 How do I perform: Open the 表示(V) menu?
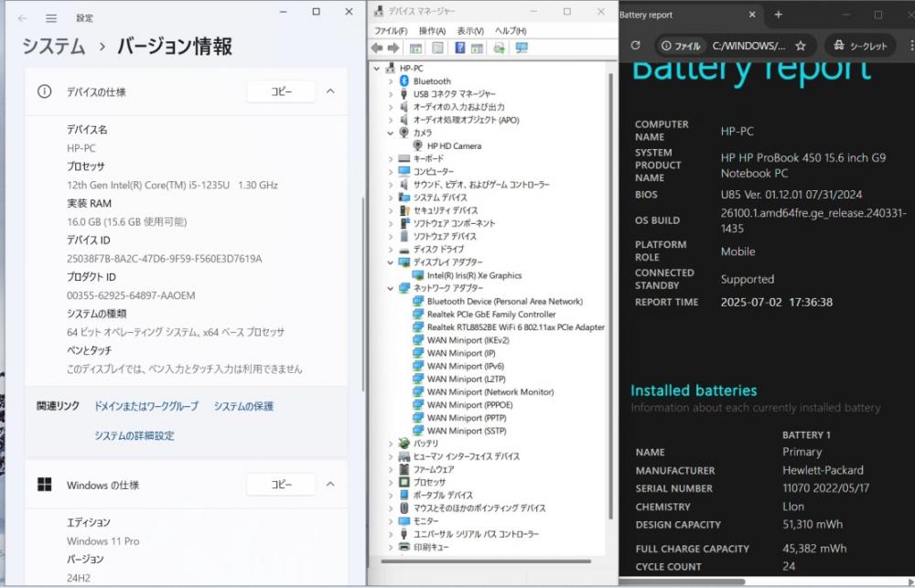[469, 30]
